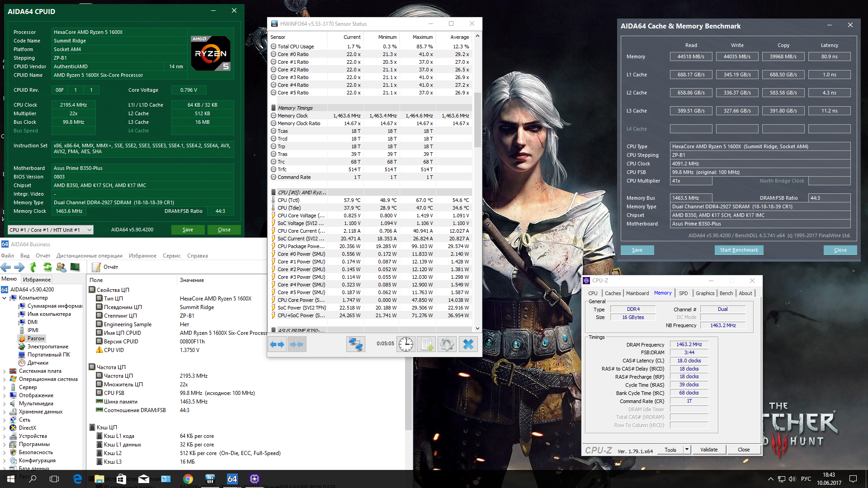The height and width of the screenshot is (488, 868).
Task: Switch to SPD tab in CPU-Z
Action: click(x=683, y=293)
